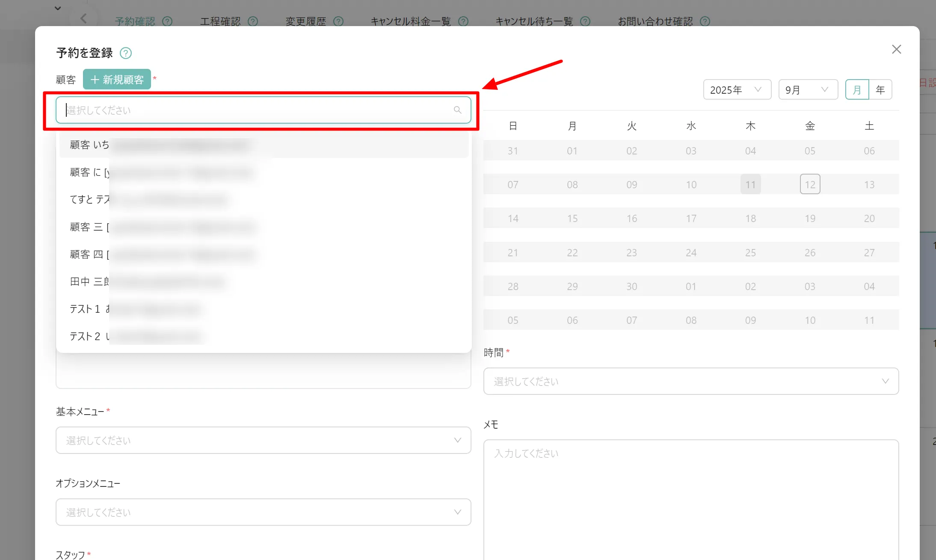
Task: Open the 2025年 year dropdown
Action: [x=737, y=89]
